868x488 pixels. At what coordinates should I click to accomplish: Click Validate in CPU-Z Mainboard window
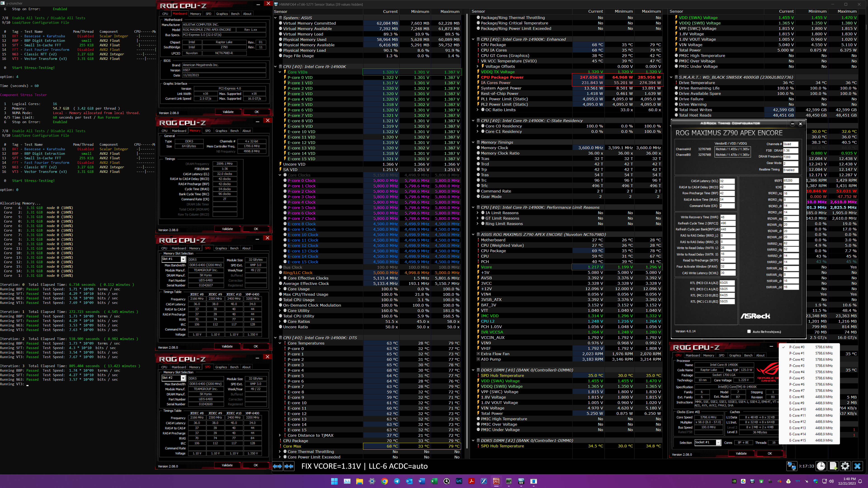click(228, 112)
